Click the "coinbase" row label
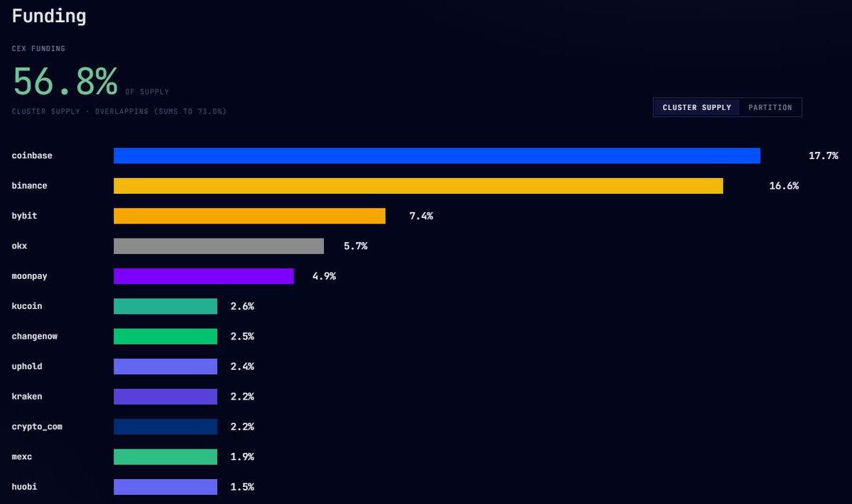852x504 pixels. (32, 155)
